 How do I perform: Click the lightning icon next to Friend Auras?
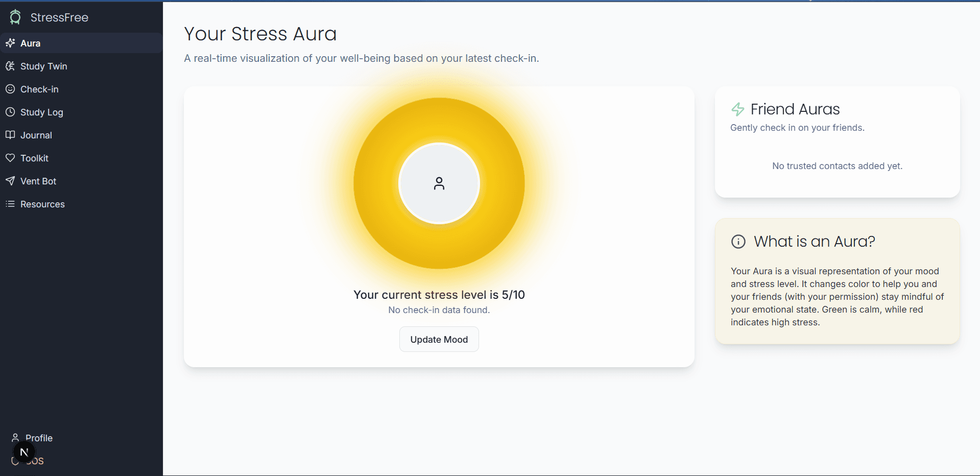click(x=738, y=109)
